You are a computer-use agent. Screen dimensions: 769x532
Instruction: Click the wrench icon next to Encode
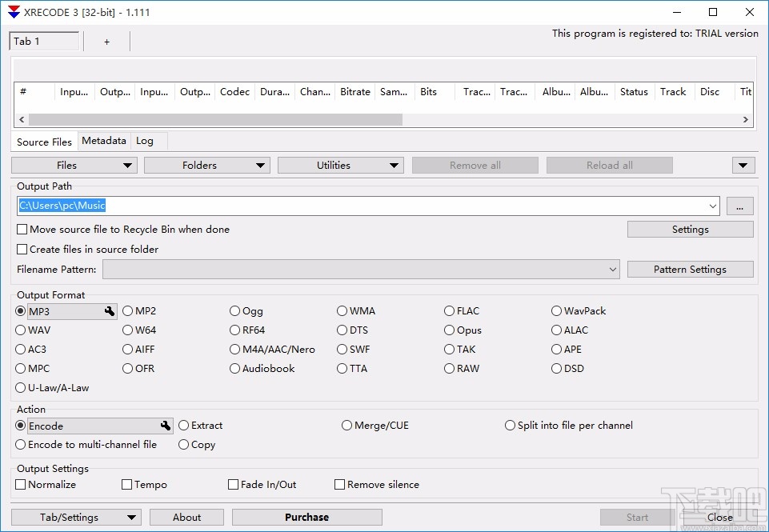click(166, 426)
